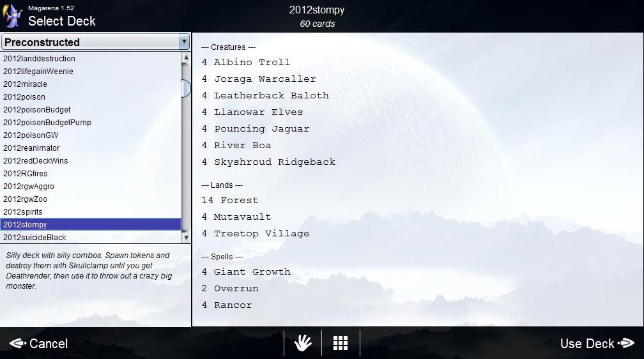Click the Cancel left arrow icon
Screen dimensions: 644x359
tap(17, 344)
